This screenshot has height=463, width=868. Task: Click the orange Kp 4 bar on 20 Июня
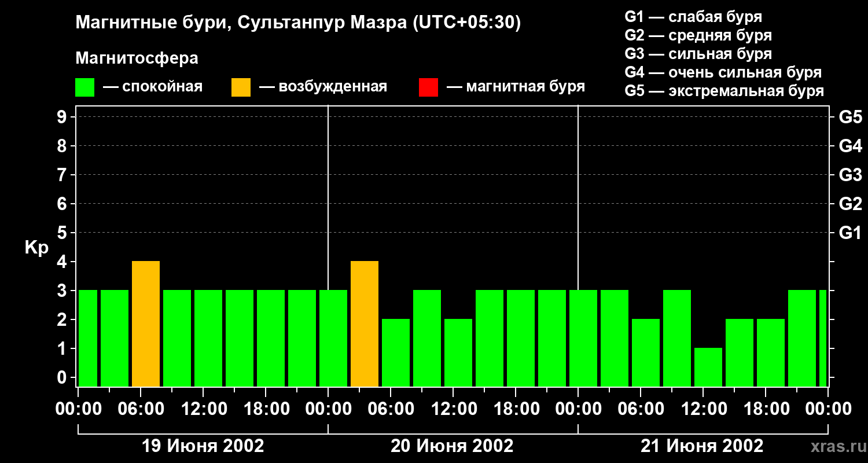[365, 324]
